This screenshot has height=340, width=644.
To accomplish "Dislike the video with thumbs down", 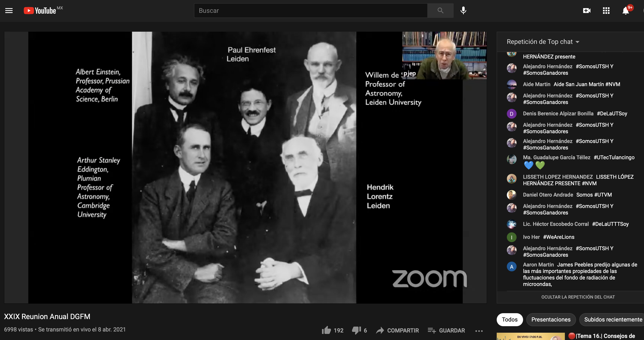I will click(356, 330).
